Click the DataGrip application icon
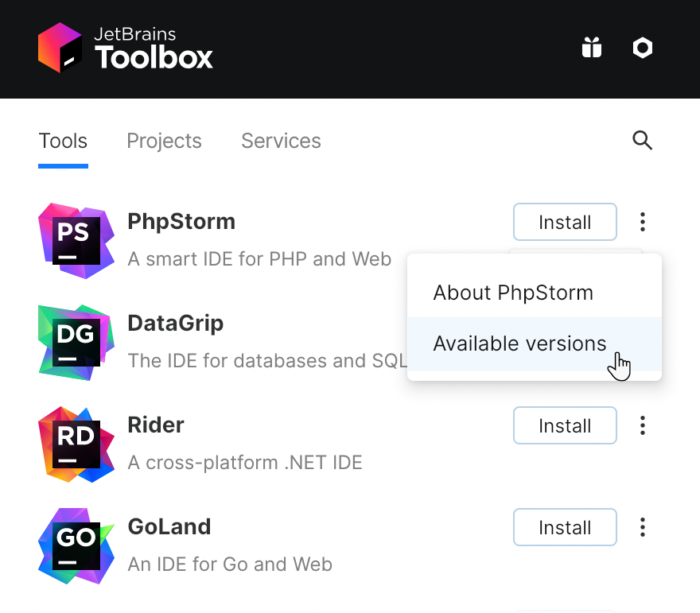The image size is (700, 613). point(76,343)
